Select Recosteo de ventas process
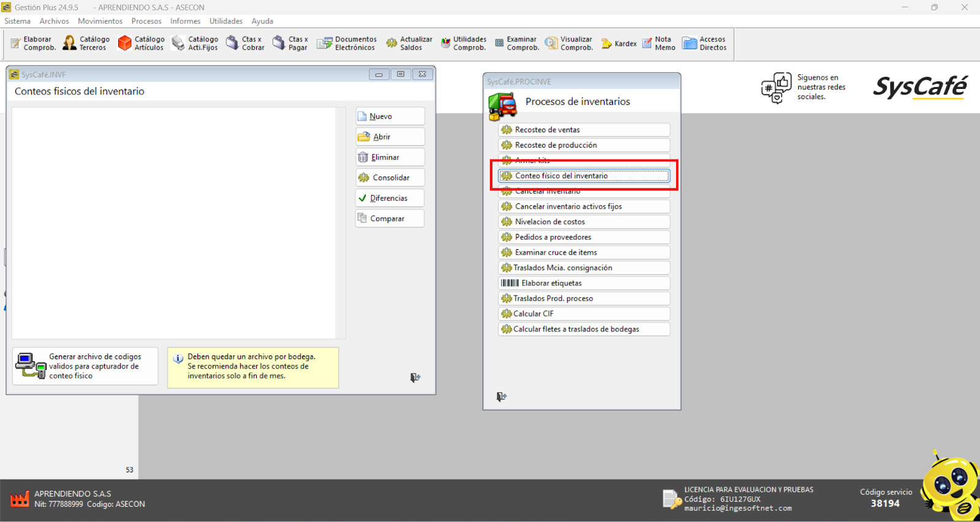This screenshot has width=980, height=522. click(x=584, y=130)
